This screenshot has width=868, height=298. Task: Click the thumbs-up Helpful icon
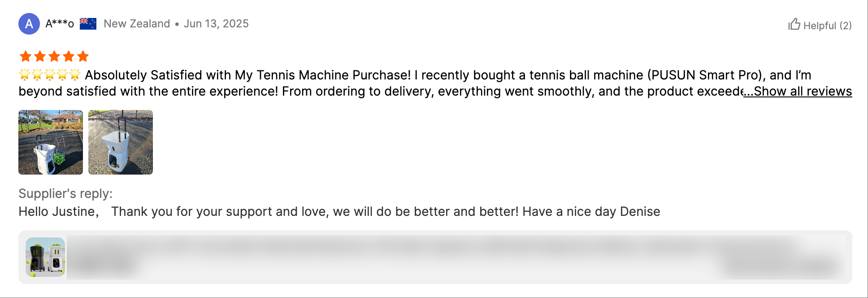click(794, 24)
